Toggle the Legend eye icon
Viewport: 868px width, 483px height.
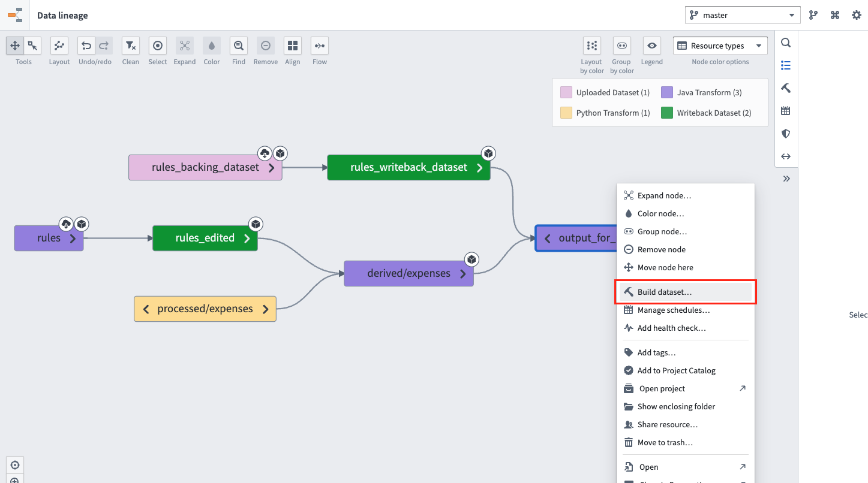point(652,46)
